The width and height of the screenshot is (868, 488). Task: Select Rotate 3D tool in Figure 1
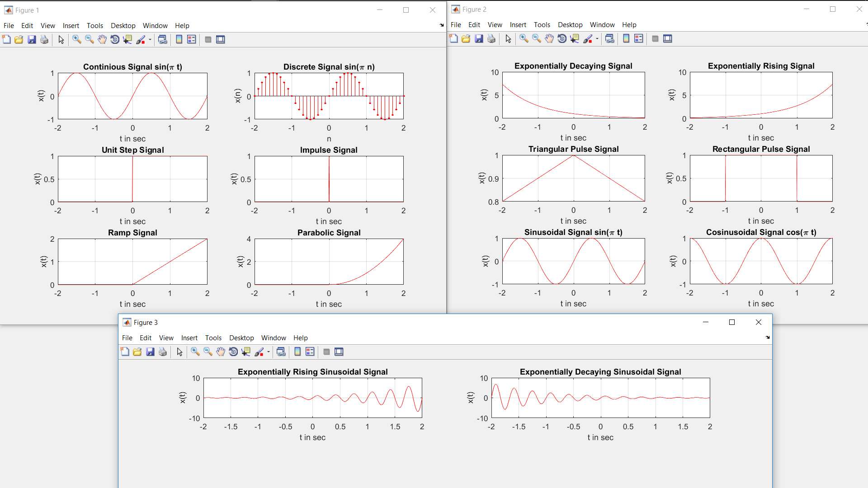click(115, 40)
